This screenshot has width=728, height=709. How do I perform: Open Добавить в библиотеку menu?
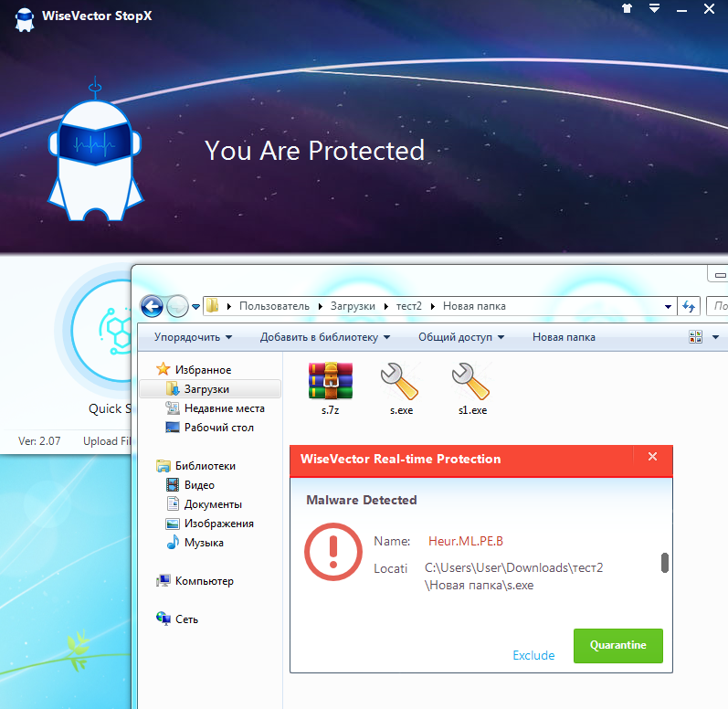[x=324, y=337]
